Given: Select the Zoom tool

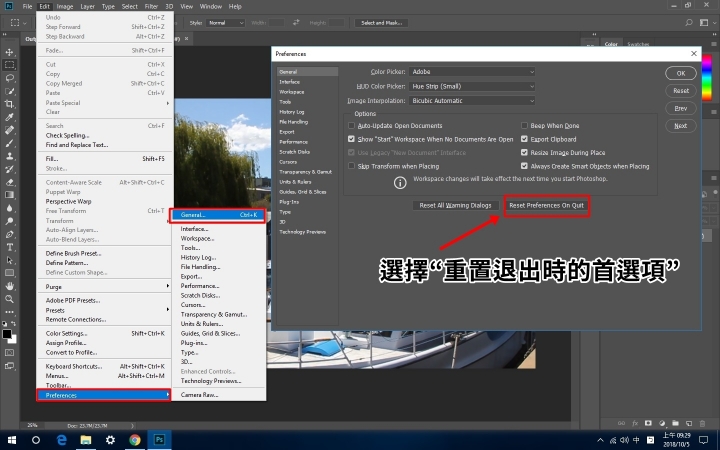Looking at the screenshot, I should tap(9, 299).
